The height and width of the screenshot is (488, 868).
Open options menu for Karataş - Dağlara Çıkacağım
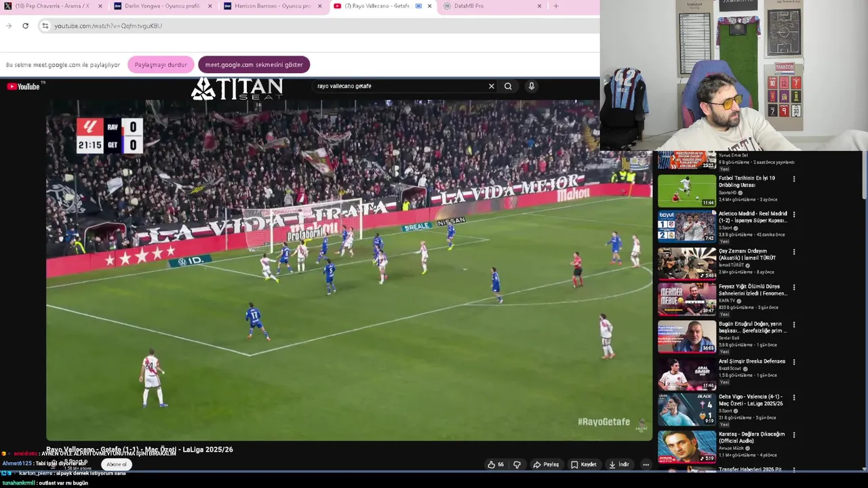coord(794,435)
